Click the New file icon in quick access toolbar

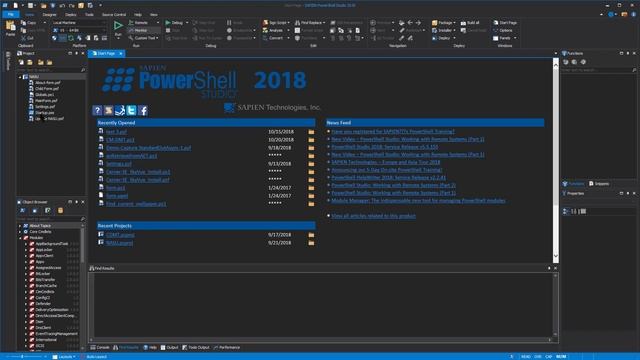(15, 5)
